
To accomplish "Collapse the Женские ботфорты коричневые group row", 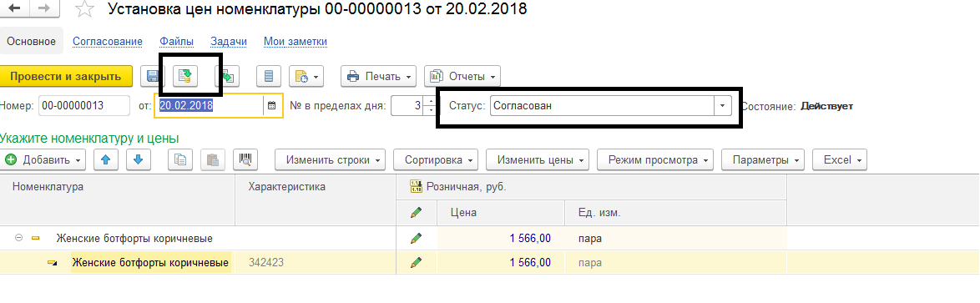I will [18, 238].
